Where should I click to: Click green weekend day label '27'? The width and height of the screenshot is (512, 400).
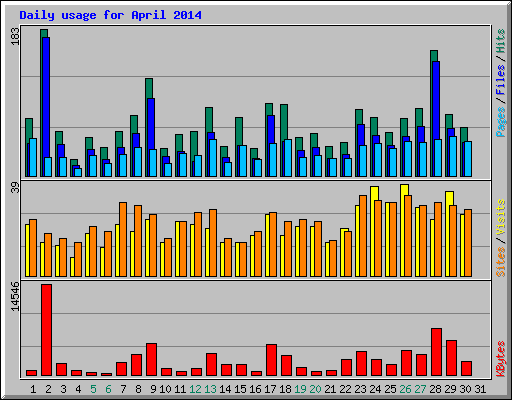(420, 389)
